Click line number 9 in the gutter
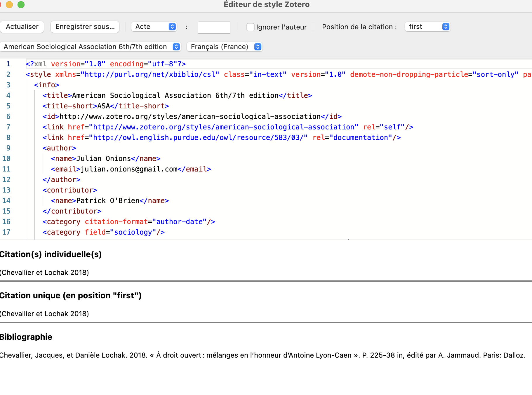The image size is (532, 395). click(8, 148)
